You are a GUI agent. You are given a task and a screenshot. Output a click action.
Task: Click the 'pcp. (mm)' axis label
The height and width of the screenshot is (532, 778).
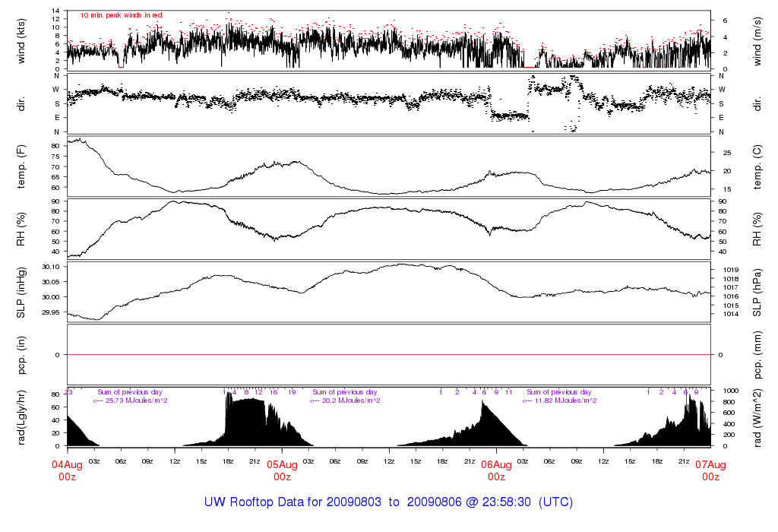click(x=757, y=355)
